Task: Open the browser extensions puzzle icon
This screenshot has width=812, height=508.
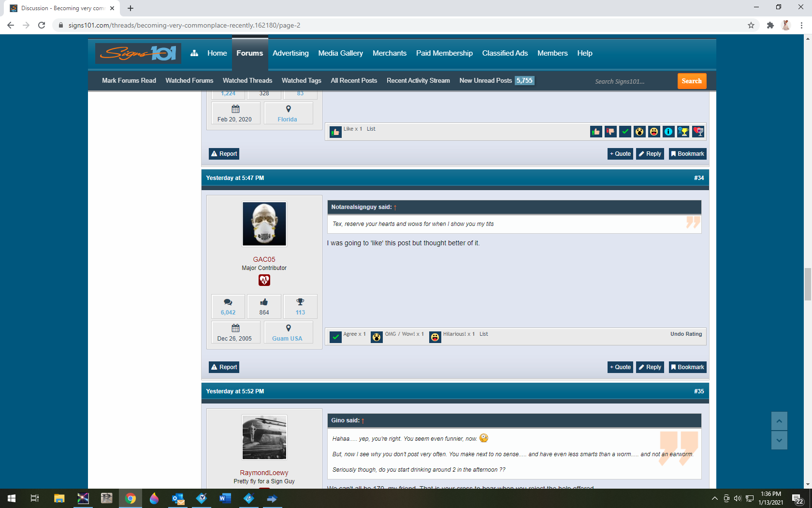Action: 770,25
